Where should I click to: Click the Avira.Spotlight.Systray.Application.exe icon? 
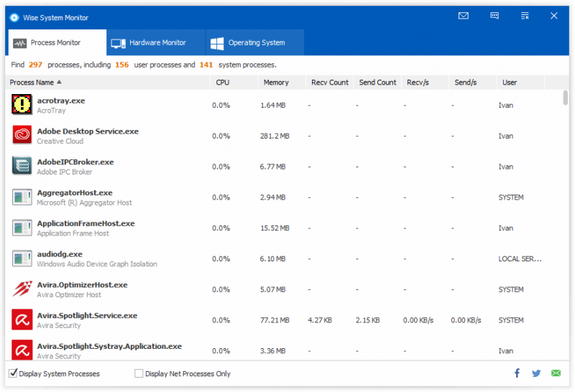(x=22, y=350)
